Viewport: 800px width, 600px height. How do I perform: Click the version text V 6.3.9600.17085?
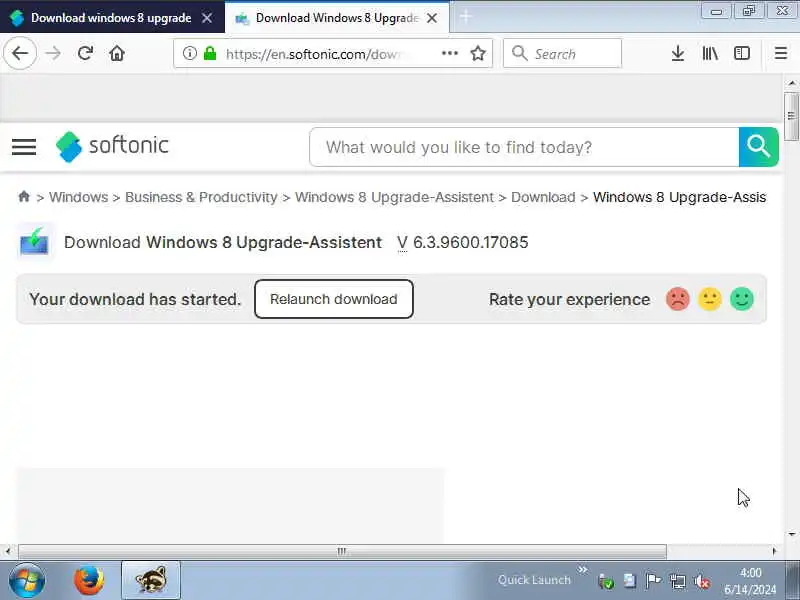(462, 242)
